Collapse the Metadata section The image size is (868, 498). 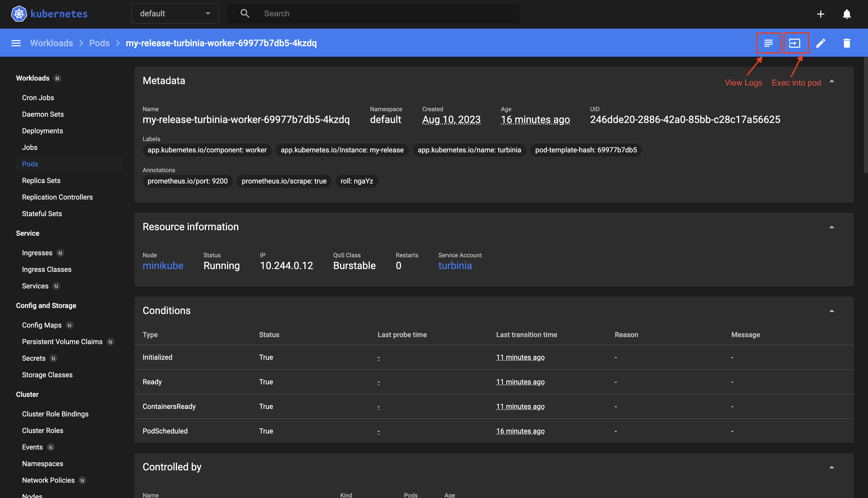(832, 81)
